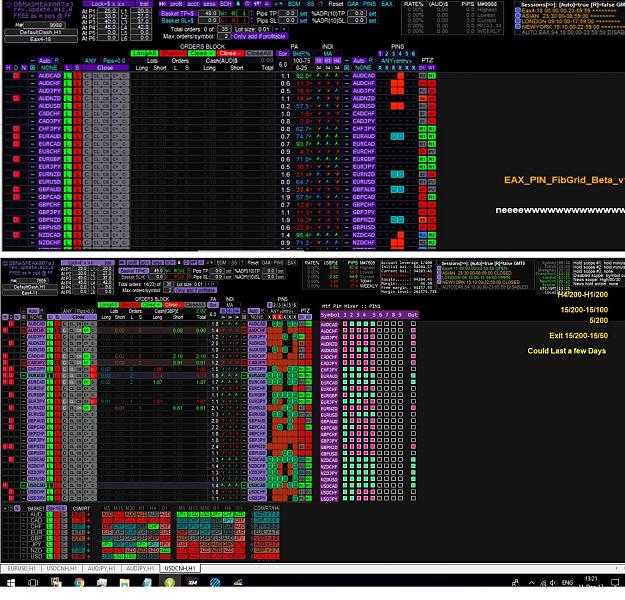Click AUDCAD W1 PTZ cell in Eax4-10 dashboard
This screenshot has height=600, width=625.
432,75
